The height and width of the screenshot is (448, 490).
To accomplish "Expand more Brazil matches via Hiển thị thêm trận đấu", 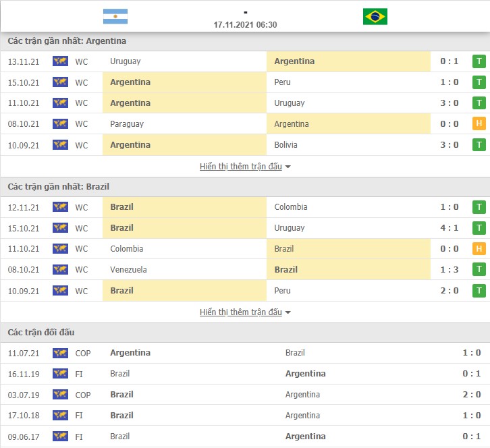I will [241, 312].
